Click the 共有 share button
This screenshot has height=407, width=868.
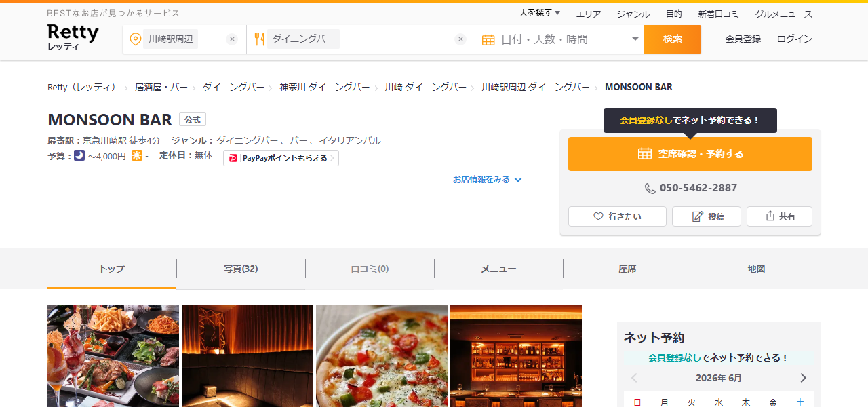click(779, 216)
